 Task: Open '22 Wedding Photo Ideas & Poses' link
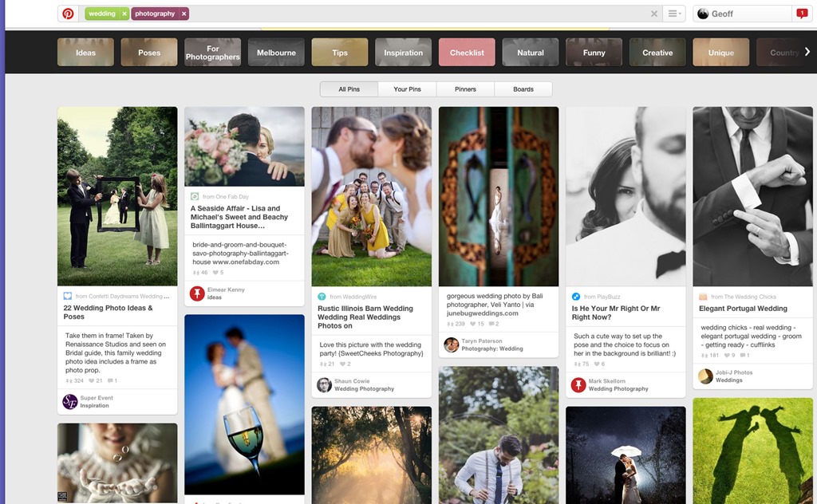pyautogui.click(x=108, y=312)
